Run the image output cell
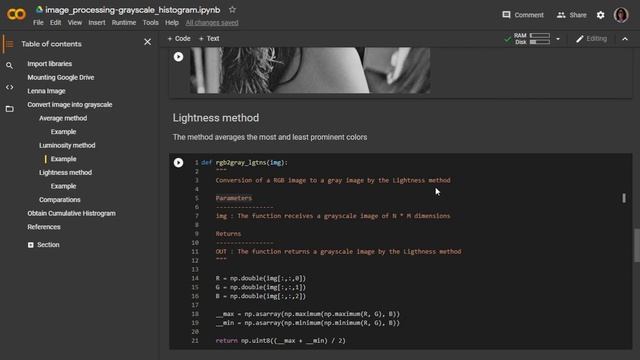This screenshot has width=640, height=360. [x=178, y=57]
